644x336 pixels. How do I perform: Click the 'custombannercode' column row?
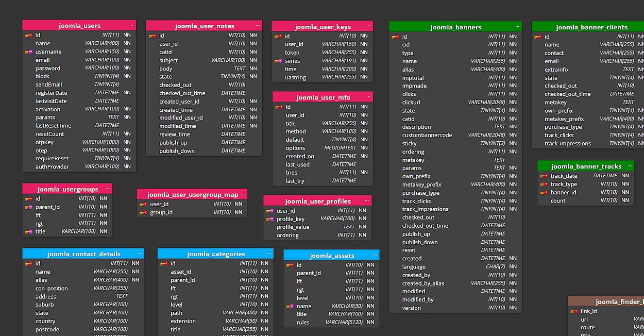pos(455,135)
